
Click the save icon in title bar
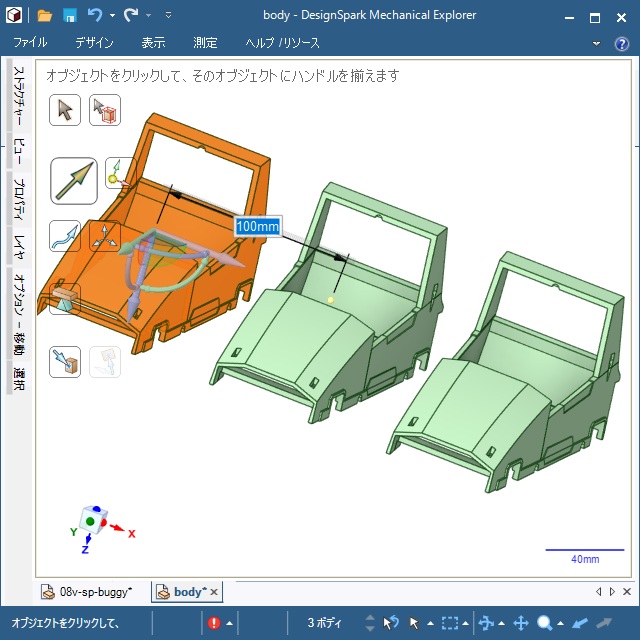point(70,15)
